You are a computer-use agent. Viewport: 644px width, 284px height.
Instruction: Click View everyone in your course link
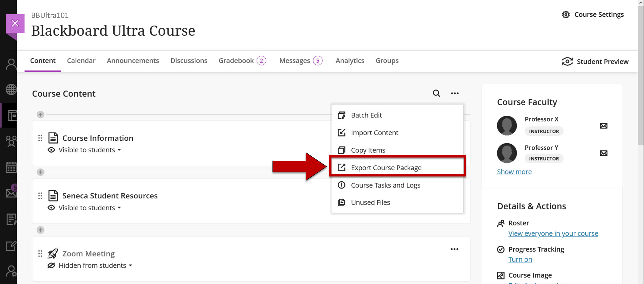(553, 233)
